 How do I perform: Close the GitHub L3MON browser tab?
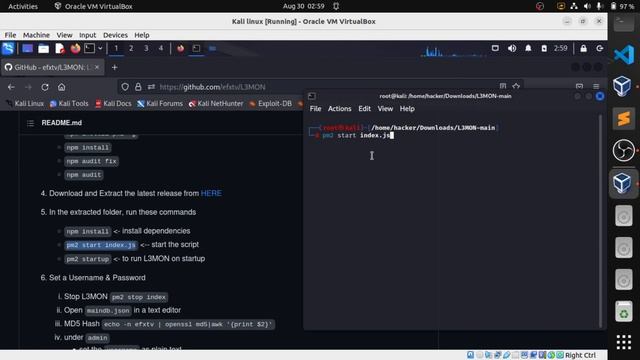point(97,67)
